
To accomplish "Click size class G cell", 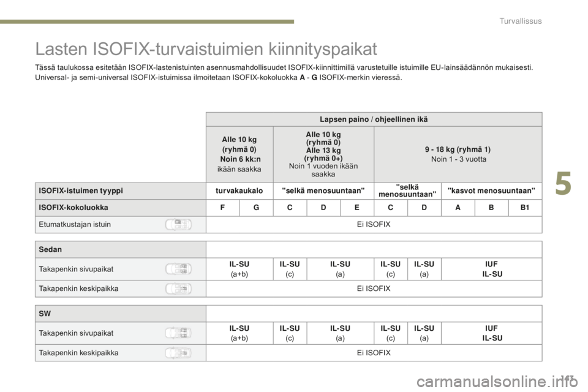I will point(256,208).
